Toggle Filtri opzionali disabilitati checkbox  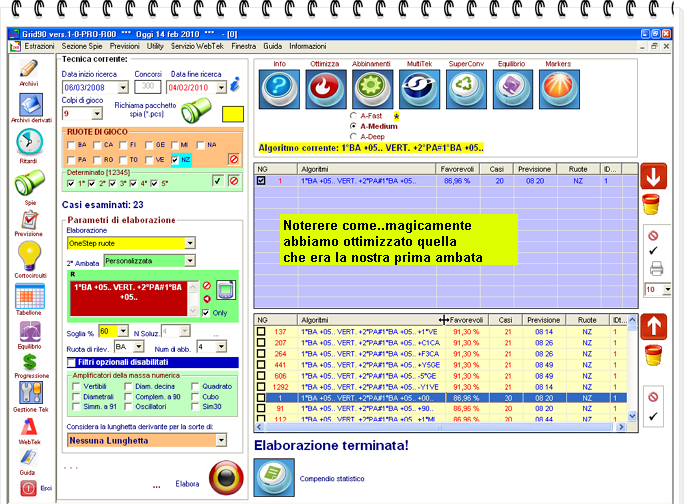(71, 362)
